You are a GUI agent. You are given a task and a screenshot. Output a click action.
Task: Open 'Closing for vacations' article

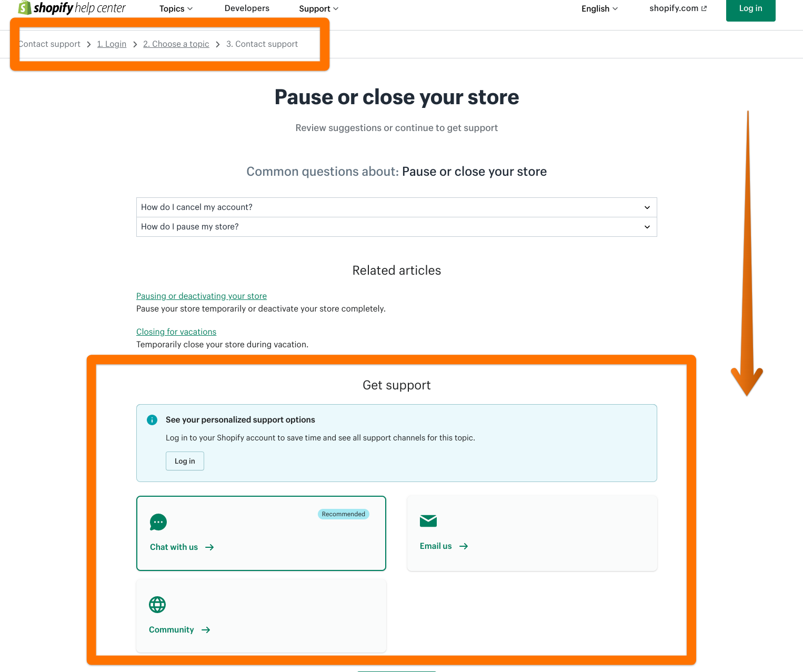point(176,332)
